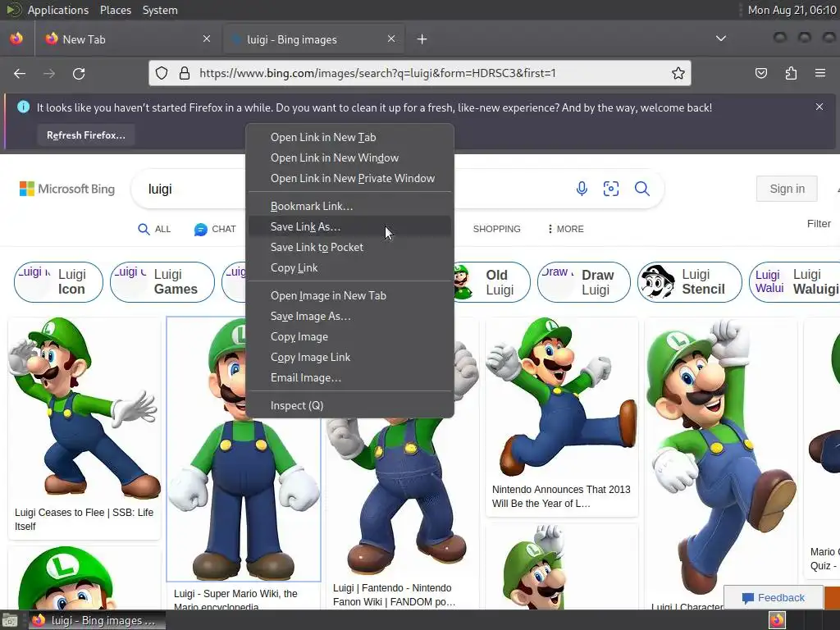Expand the list all tabs dropdown arrow

(721, 39)
